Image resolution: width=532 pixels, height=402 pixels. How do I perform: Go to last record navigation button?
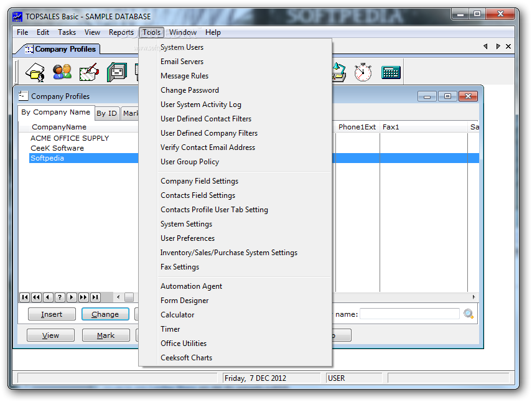point(95,297)
